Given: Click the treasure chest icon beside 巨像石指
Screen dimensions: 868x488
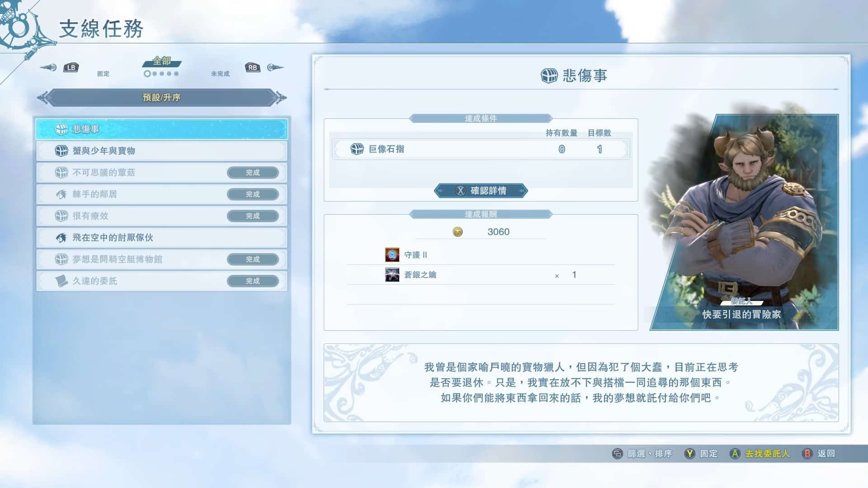Looking at the screenshot, I should click(357, 149).
